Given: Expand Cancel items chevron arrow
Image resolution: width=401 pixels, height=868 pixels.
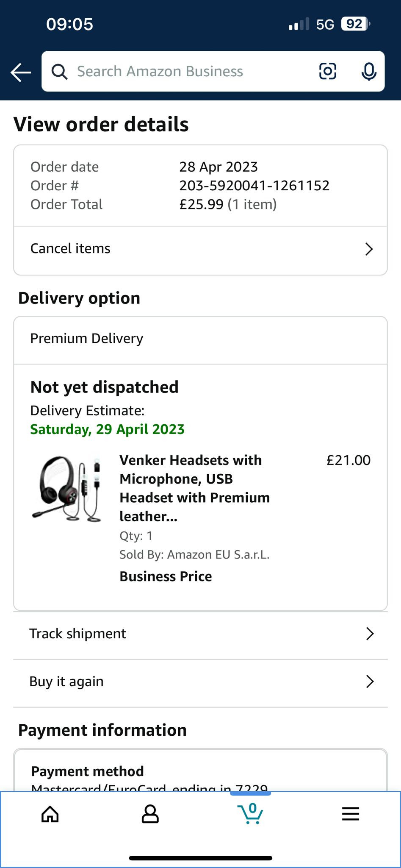Looking at the screenshot, I should pyautogui.click(x=369, y=249).
